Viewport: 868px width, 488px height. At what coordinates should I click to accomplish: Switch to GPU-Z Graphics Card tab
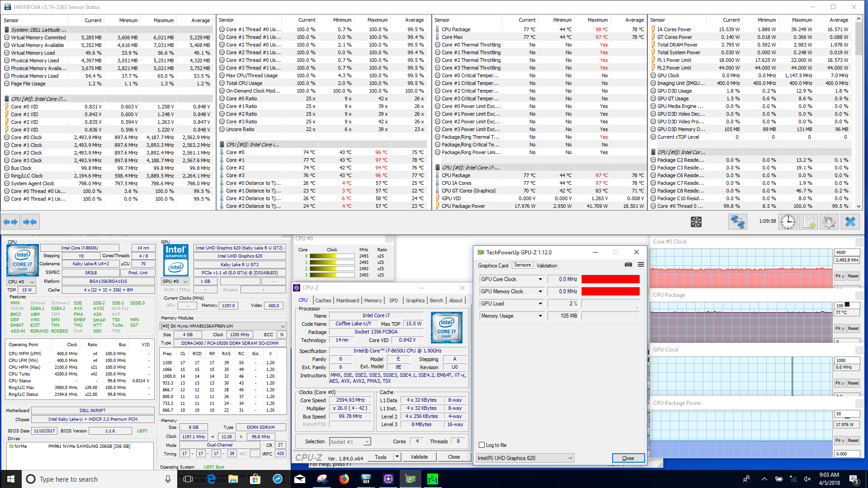[493, 266]
